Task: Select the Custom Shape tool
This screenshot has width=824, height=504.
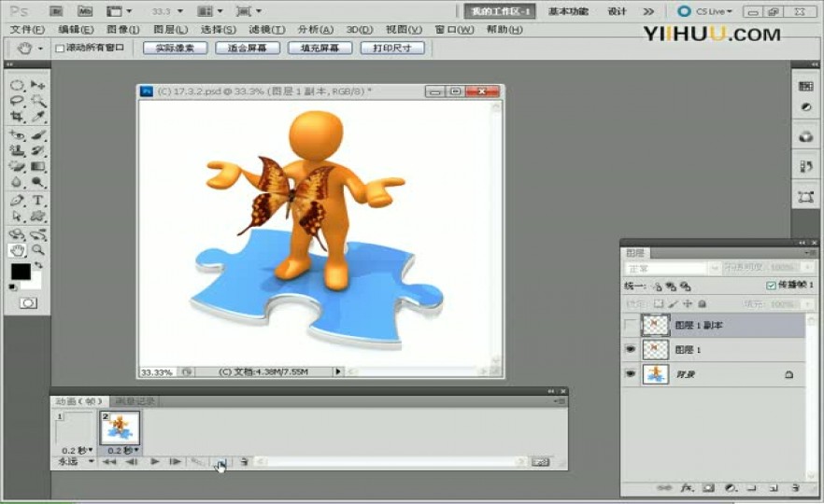Action: [37, 216]
